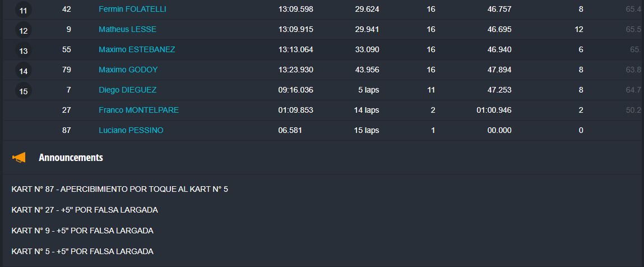
Task: Click position badge 12
Action: pos(24,31)
